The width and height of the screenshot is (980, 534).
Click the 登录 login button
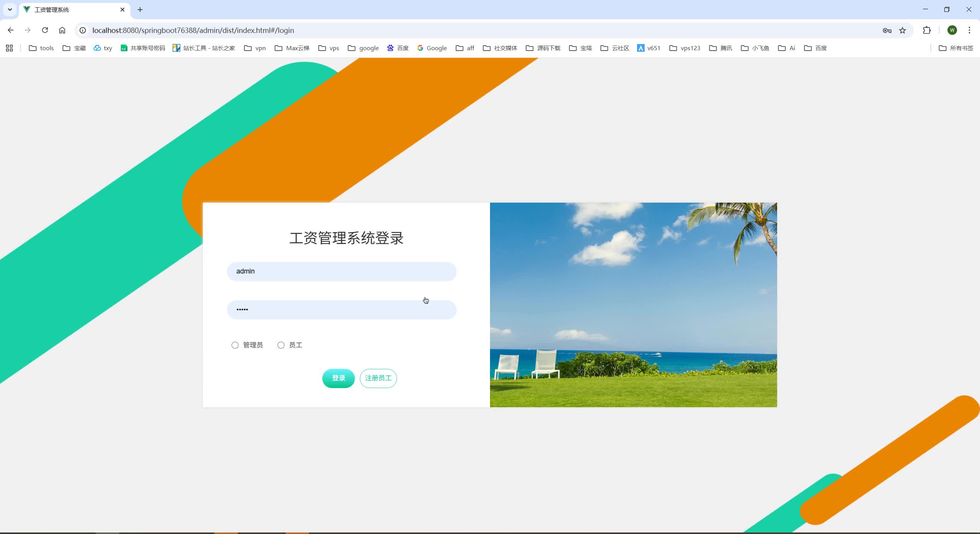(x=338, y=378)
